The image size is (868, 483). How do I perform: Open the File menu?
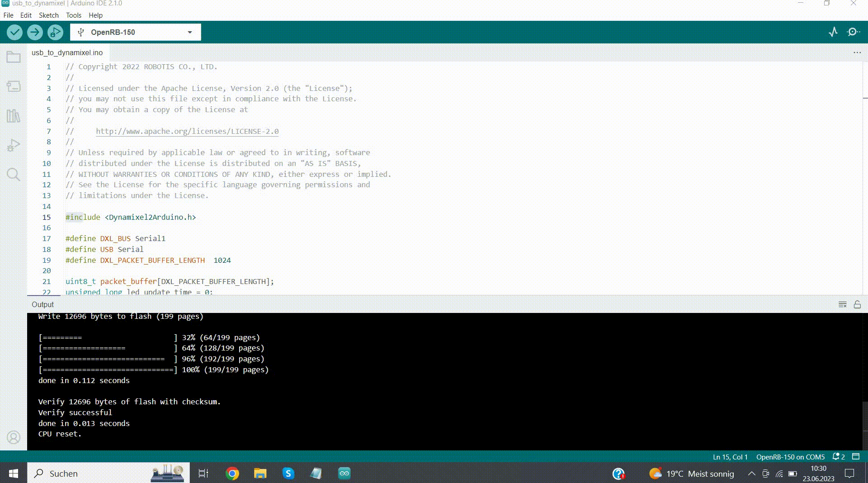point(8,15)
